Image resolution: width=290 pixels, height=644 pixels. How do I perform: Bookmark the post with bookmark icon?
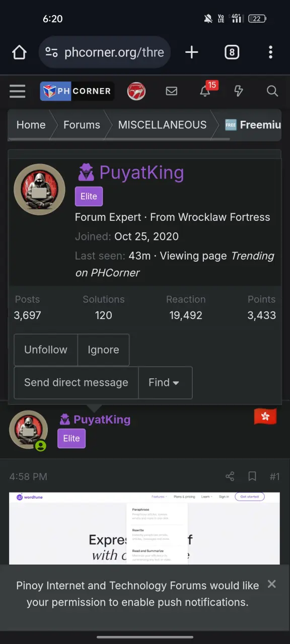click(x=252, y=476)
